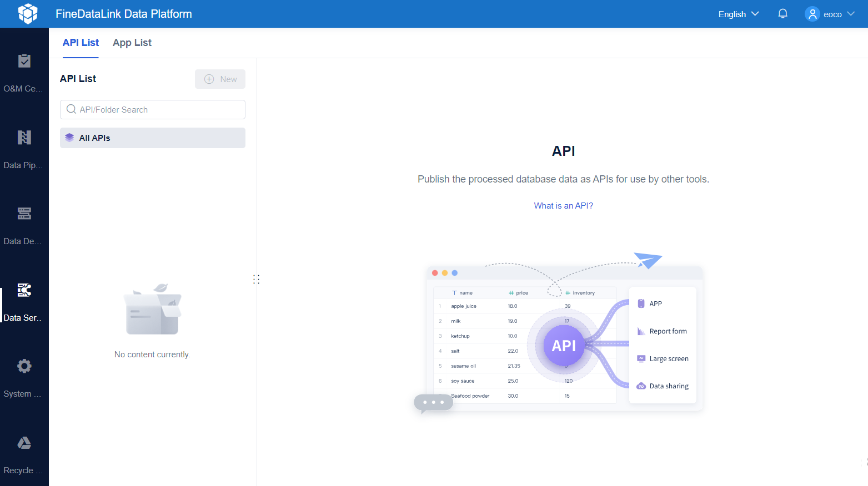868x486 pixels.
Task: Click the New API button
Action: coord(220,79)
